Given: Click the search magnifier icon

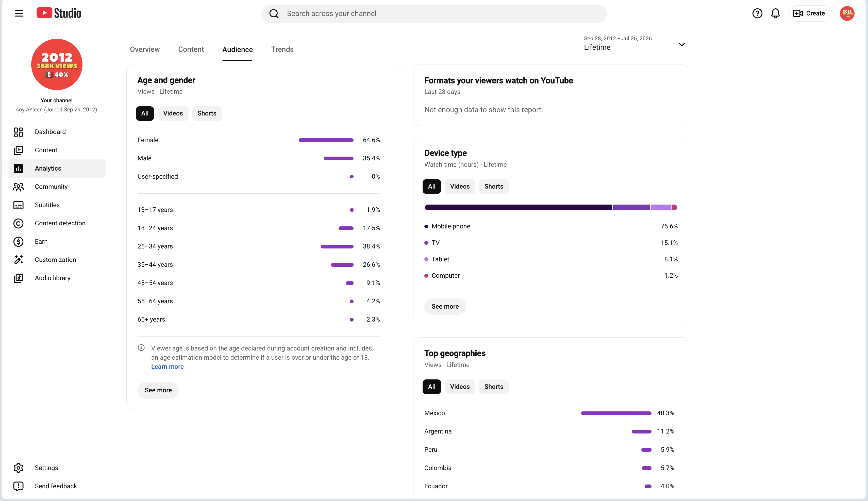Looking at the screenshot, I should coord(274,13).
